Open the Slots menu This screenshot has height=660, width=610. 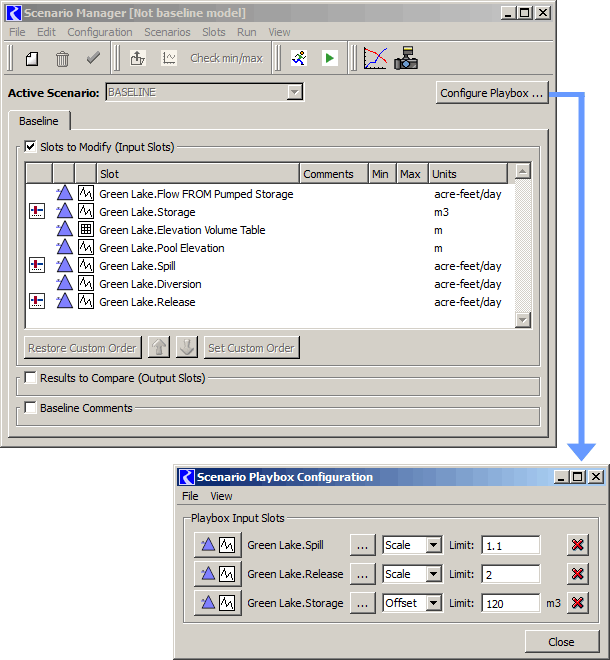pos(213,32)
